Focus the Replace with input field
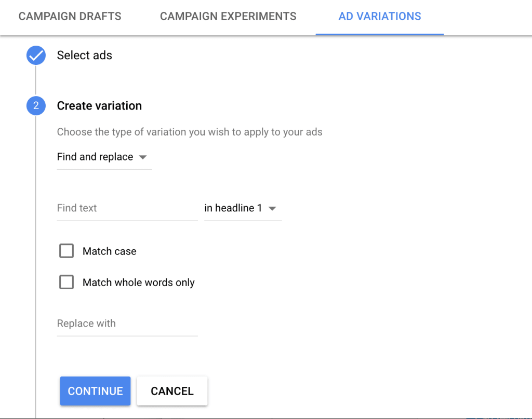 127,324
